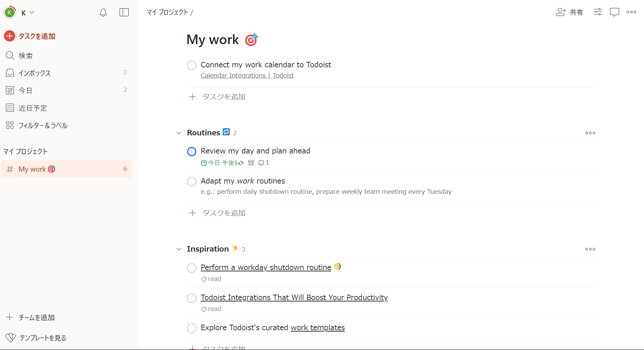Screen dimensions: 644x350
Task: Open the notifications bell
Action: point(103,13)
